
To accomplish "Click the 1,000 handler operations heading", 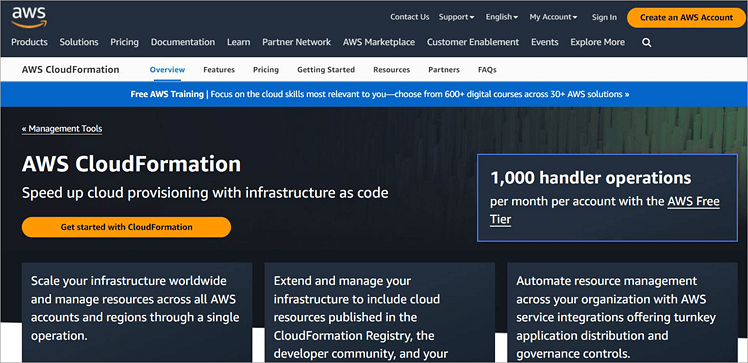I will click(x=591, y=177).
